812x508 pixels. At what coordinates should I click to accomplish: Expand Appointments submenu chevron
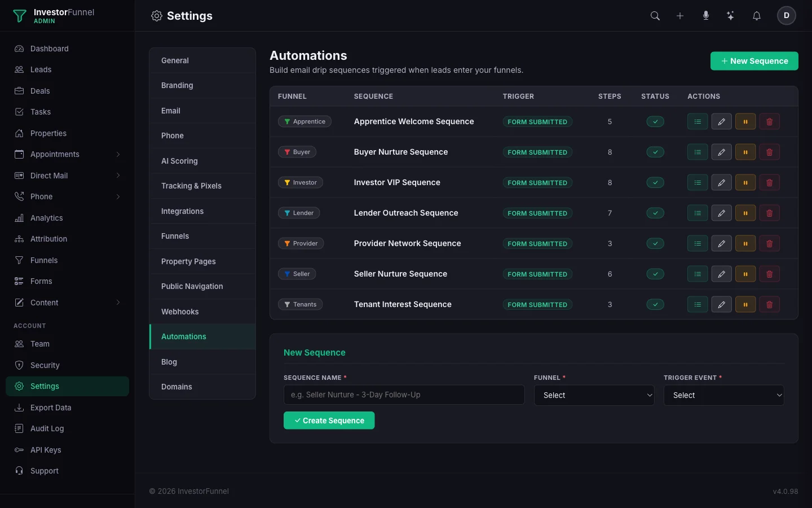click(x=118, y=154)
